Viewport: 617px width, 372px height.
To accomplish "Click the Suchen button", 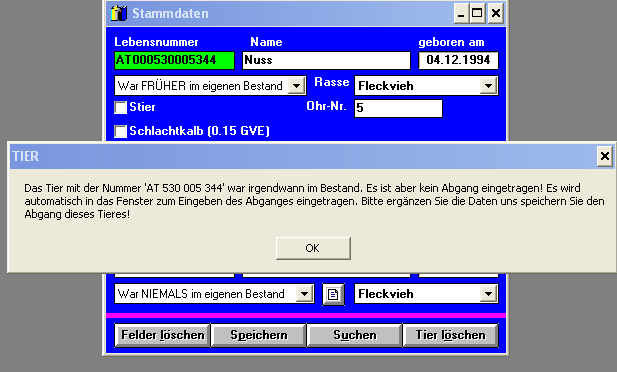I will tap(355, 335).
